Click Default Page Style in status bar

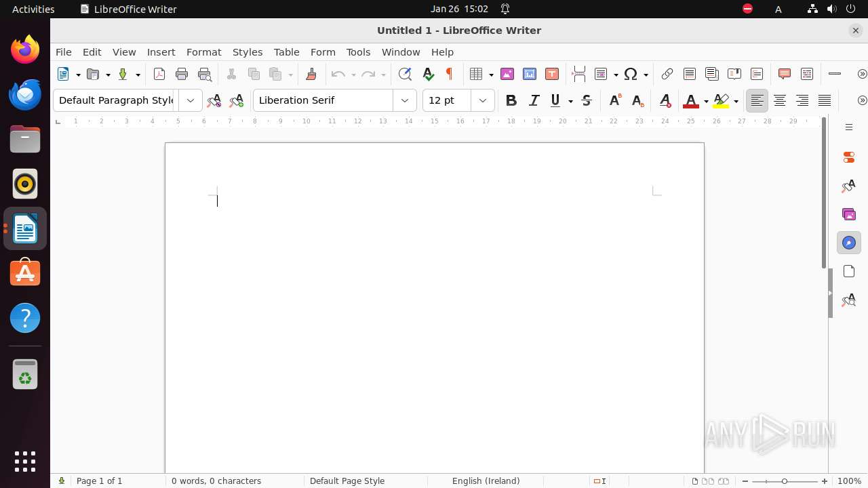pyautogui.click(x=347, y=481)
